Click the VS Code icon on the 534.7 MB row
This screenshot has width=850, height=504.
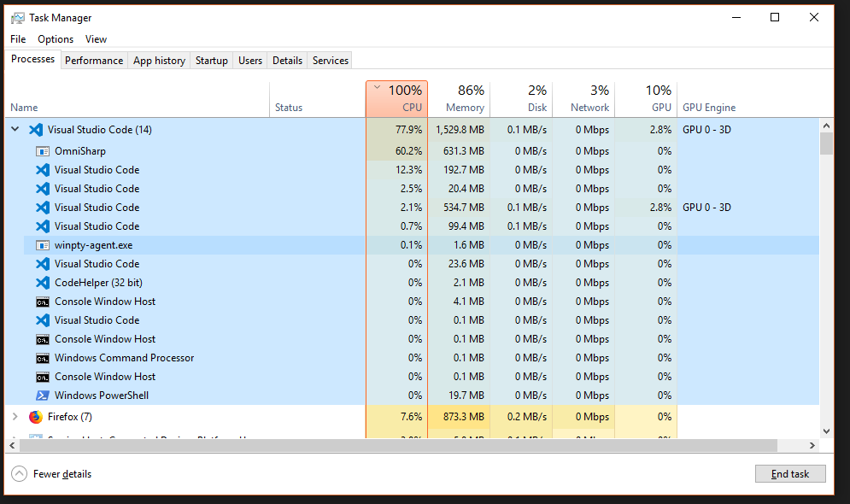tap(42, 208)
